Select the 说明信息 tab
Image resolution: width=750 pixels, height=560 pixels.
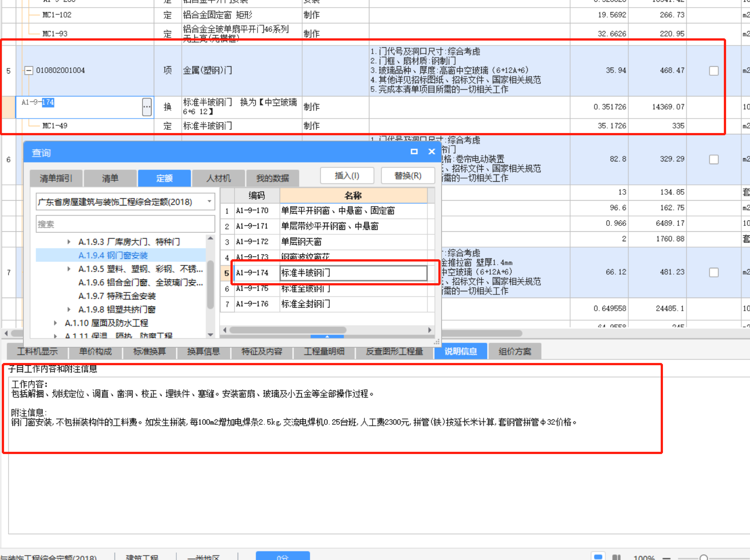460,351
